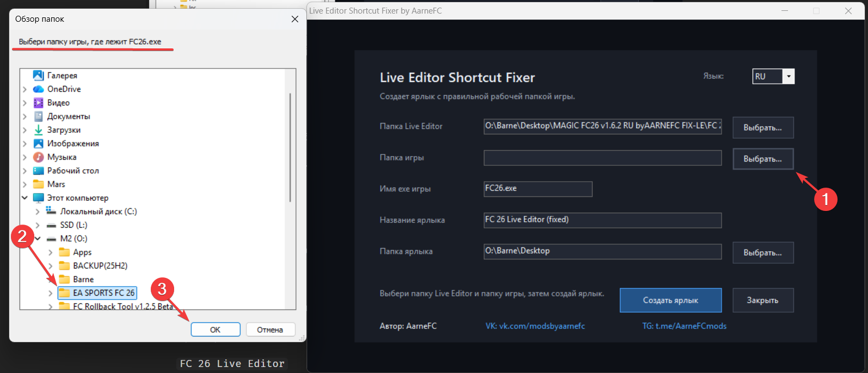Click the M2 (O:) drive icon
Screen dimensions: 868x373
pos(51,238)
